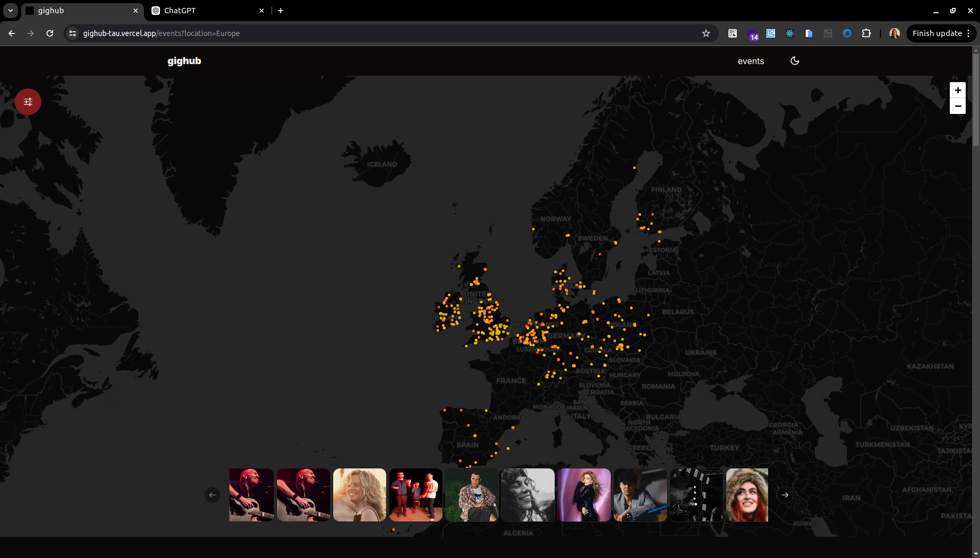Image resolution: width=980 pixels, height=558 pixels.
Task: Open a new browser tab
Action: (x=281, y=11)
